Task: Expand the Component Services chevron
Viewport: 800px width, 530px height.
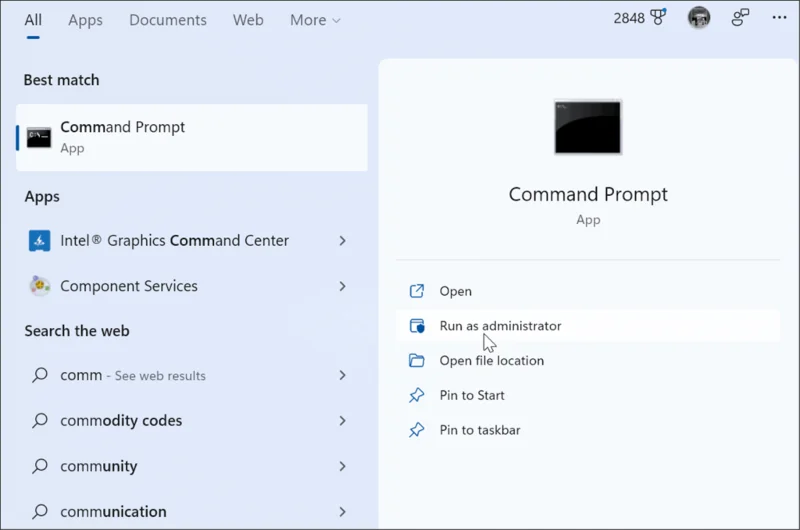Action: 342,286
